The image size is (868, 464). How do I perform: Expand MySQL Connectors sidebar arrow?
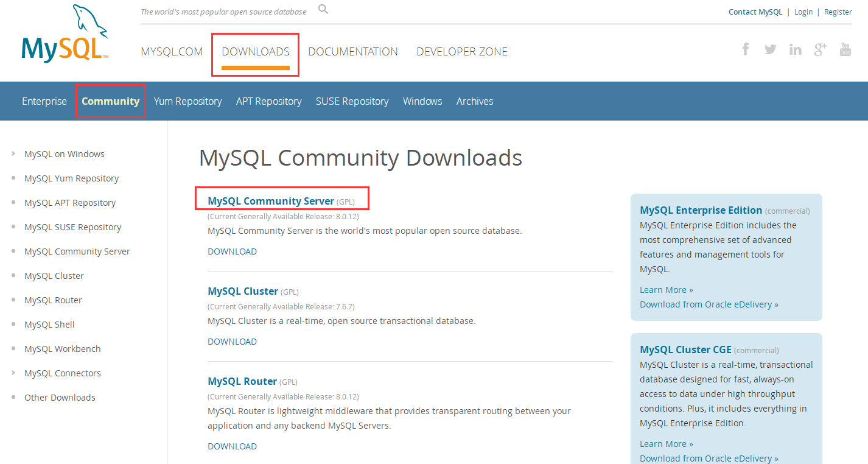click(13, 373)
